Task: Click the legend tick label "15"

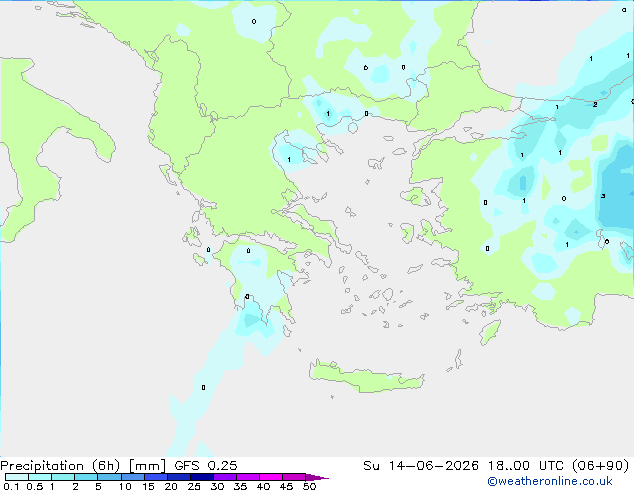Action: tap(148, 486)
